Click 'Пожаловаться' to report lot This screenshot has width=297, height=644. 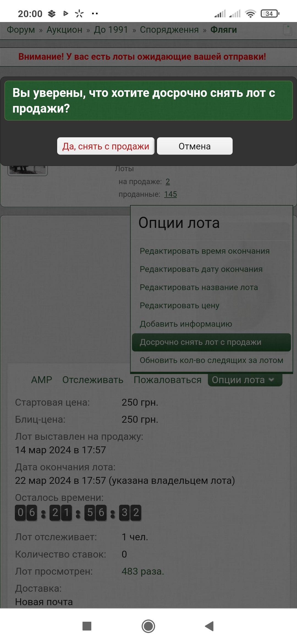coord(167,380)
